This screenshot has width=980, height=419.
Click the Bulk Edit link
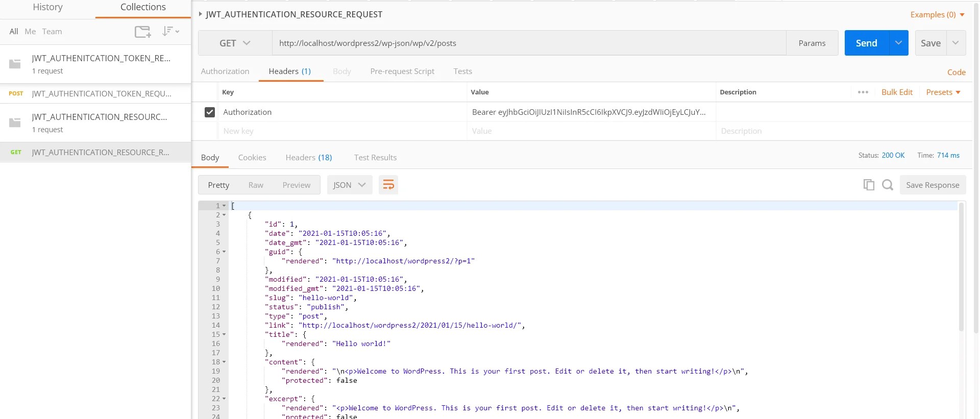click(x=897, y=92)
